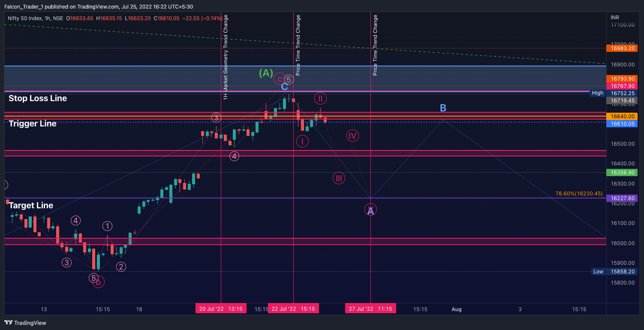This screenshot has width=644, height=330.
Task: Select the Target Line text
Action: (x=31, y=205)
